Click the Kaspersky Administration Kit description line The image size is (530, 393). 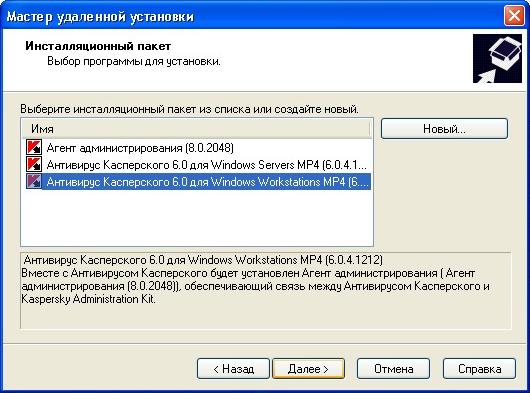(x=88, y=299)
